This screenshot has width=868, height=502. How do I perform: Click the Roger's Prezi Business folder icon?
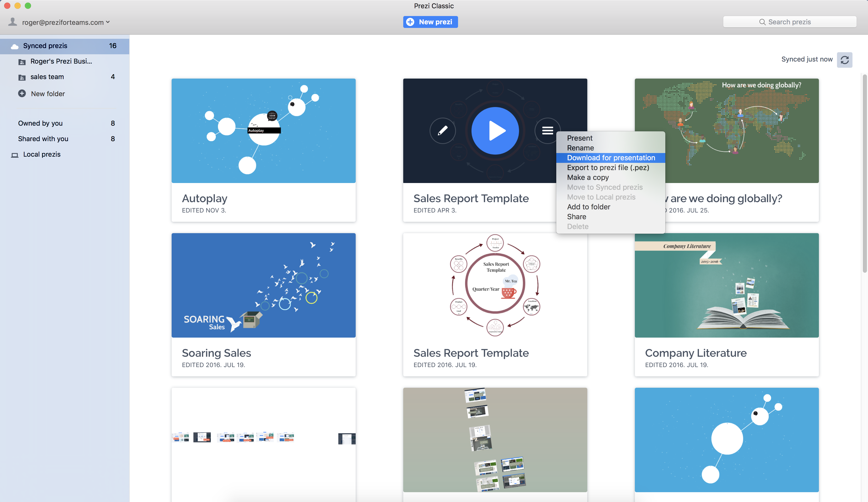21,60
